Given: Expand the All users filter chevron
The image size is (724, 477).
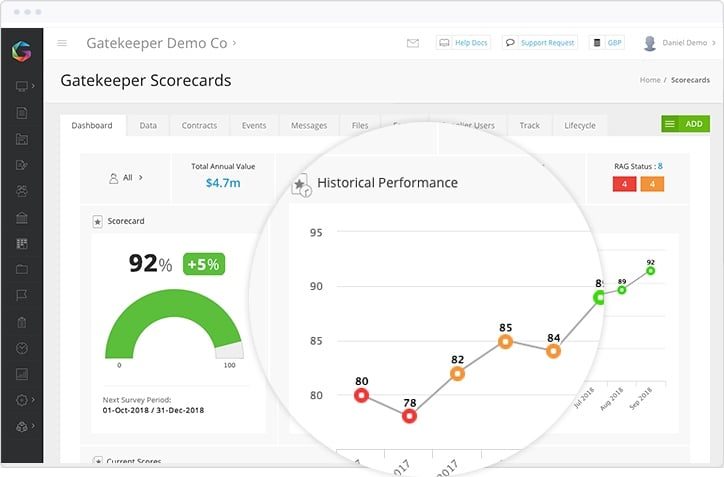Looking at the screenshot, I should [141, 177].
